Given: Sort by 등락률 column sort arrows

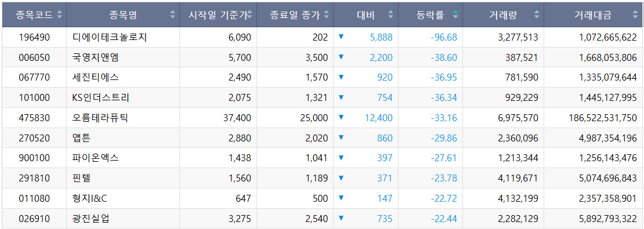Looking at the screenshot, I should (x=455, y=14).
